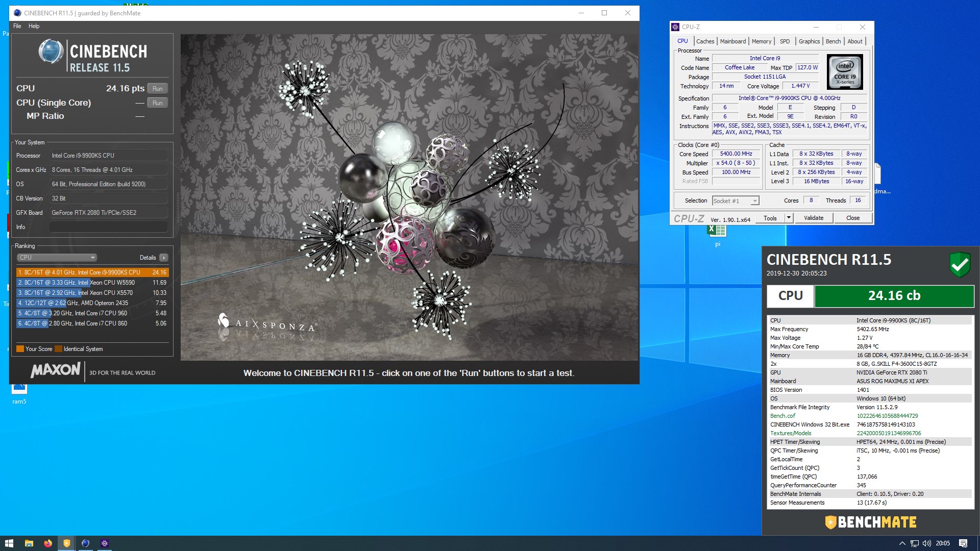
Task: Click the rendered scene image preview
Action: tap(409, 197)
